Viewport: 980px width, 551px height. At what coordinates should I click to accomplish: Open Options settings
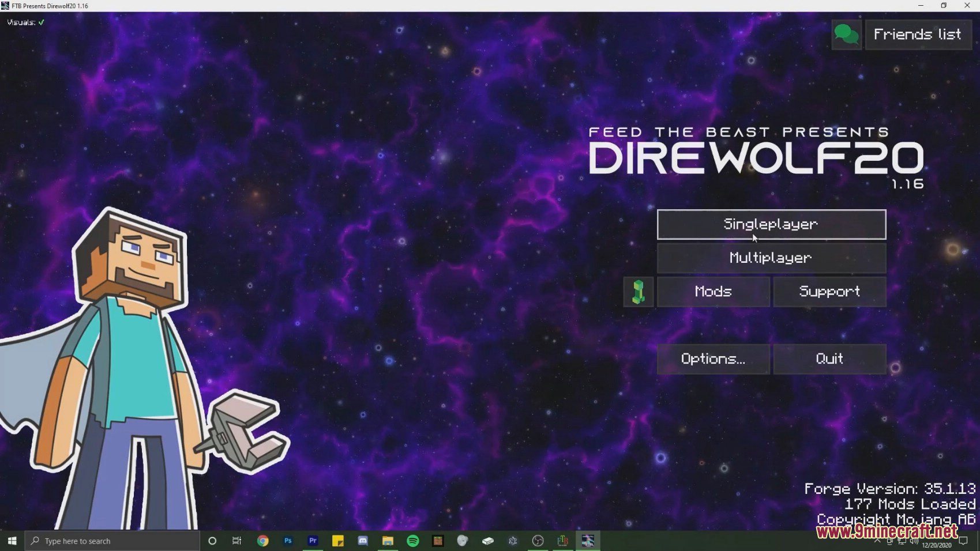click(714, 359)
